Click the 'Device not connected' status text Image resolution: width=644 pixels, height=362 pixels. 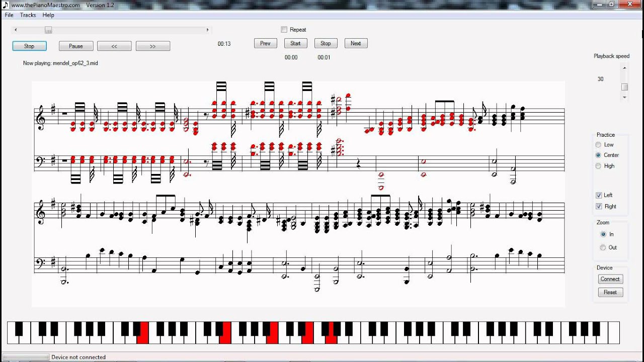click(x=78, y=357)
